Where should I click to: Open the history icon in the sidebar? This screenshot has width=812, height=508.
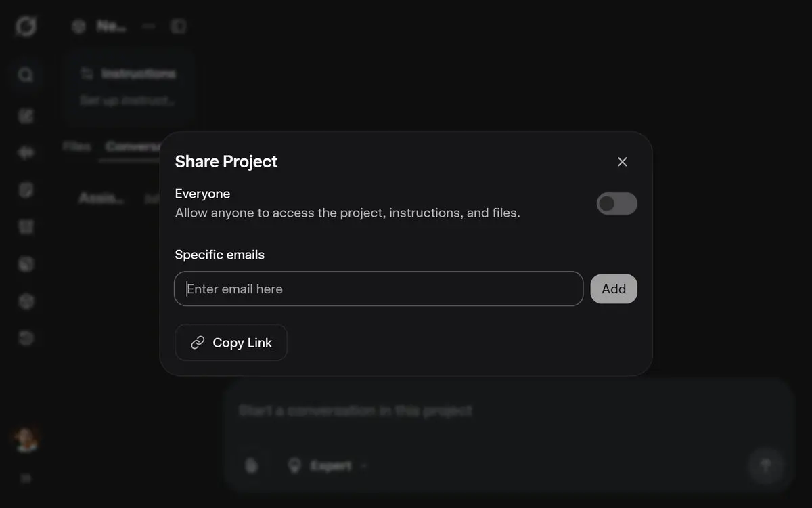click(26, 338)
